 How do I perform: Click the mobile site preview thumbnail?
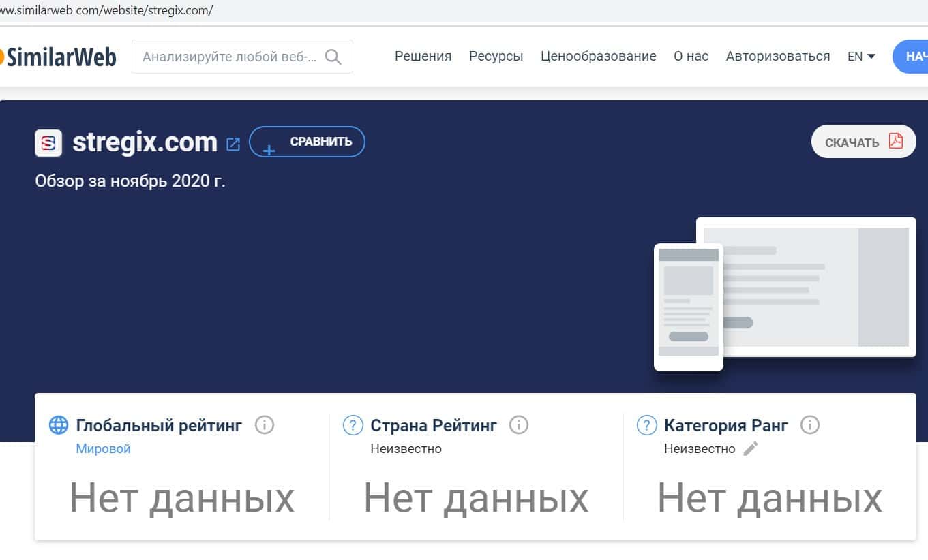(x=689, y=307)
